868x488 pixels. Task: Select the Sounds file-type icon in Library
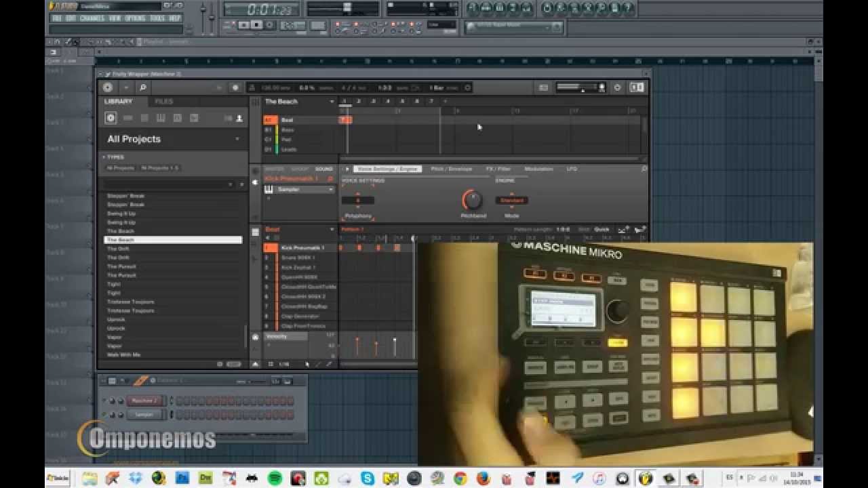pyautogui.click(x=144, y=118)
